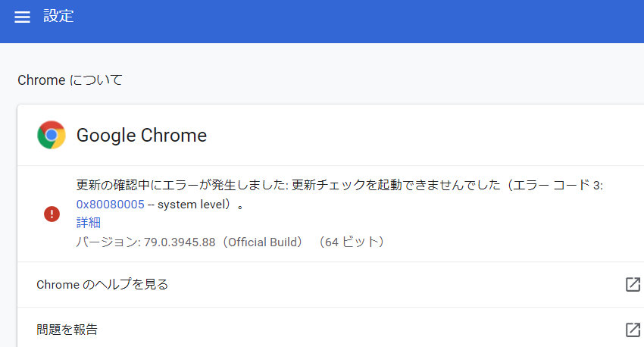The image size is (644, 347).
Task: Click the 設定 header title
Action: pos(58,17)
